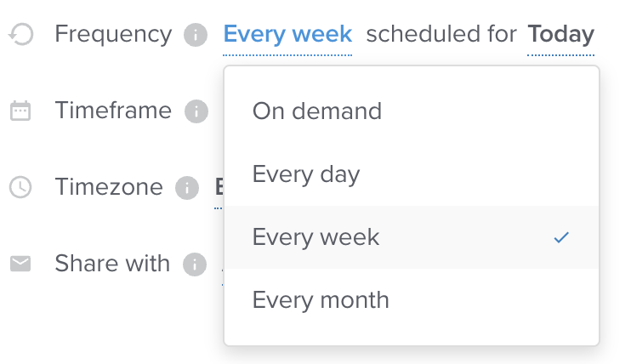Viewport: 631px width, 364px height.
Task: Open the partially hidden Timezone value dropdown
Action: coord(219,188)
